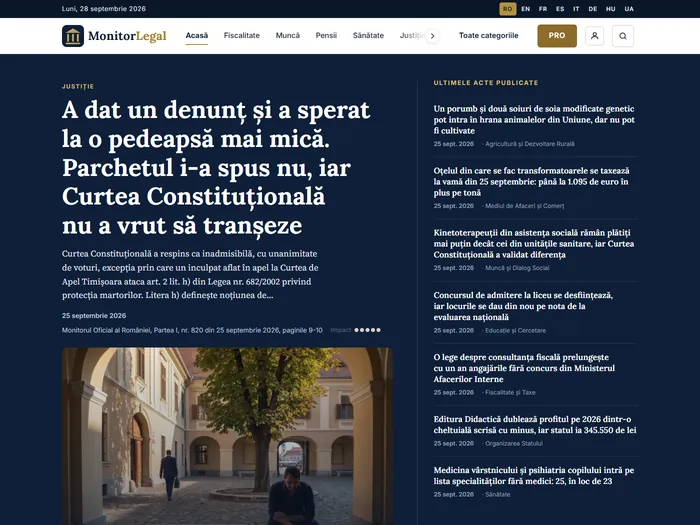The width and height of the screenshot is (700, 525).
Task: Open the Fiscalitate category
Action: pos(242,35)
